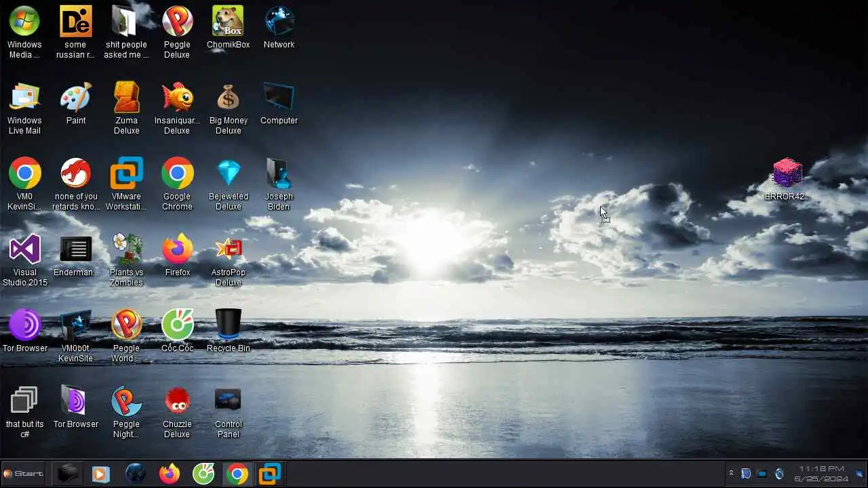Open the 'some russian r...' desktop icon
Image resolution: width=868 pixels, height=488 pixels.
point(75,32)
